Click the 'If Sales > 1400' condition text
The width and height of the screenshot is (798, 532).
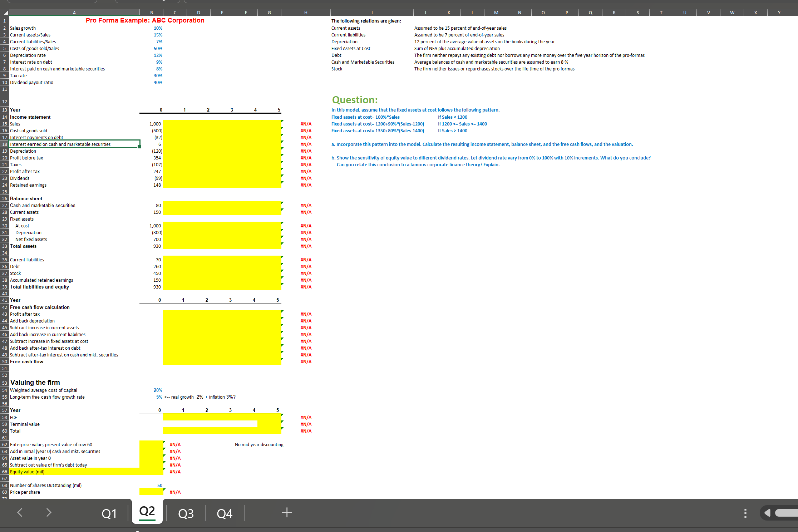point(453,130)
